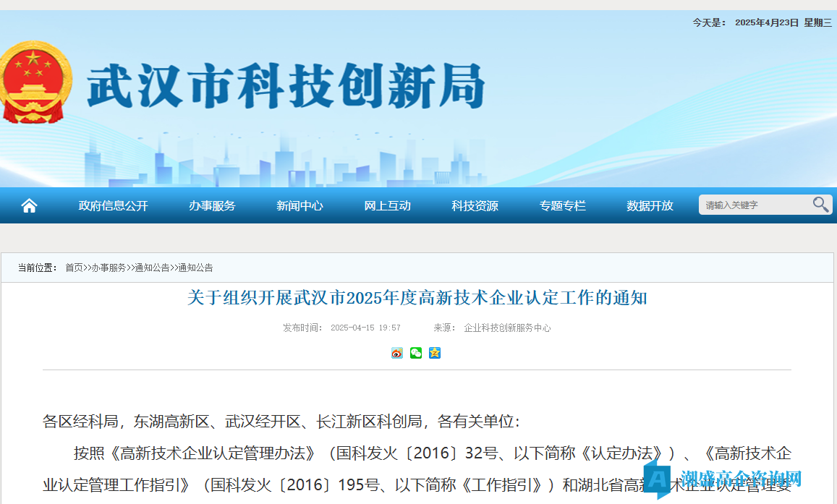Focus the 请输入关键字 search field
The image size is (837, 504).
click(x=752, y=205)
